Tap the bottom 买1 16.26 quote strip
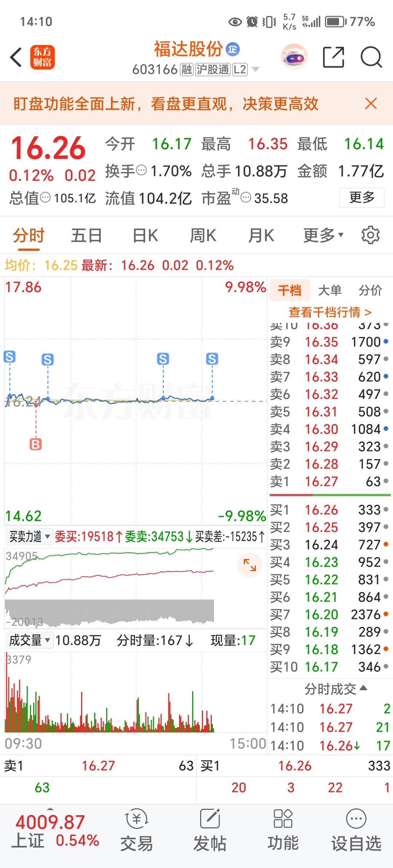Screen dimensions: 393x868 [x=295, y=765]
